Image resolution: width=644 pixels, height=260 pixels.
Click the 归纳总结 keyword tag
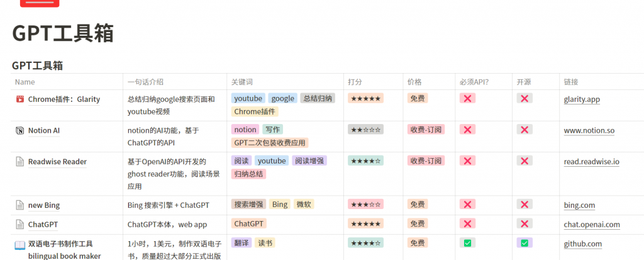point(248,174)
